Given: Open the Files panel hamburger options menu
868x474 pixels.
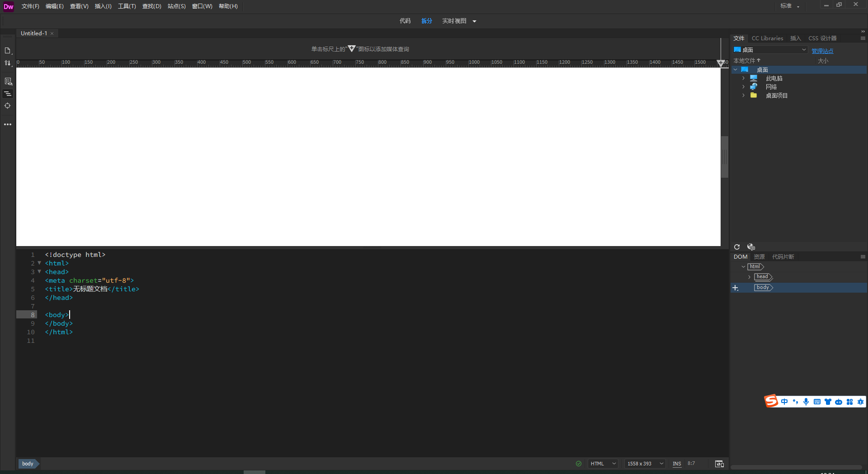Looking at the screenshot, I should (x=863, y=38).
